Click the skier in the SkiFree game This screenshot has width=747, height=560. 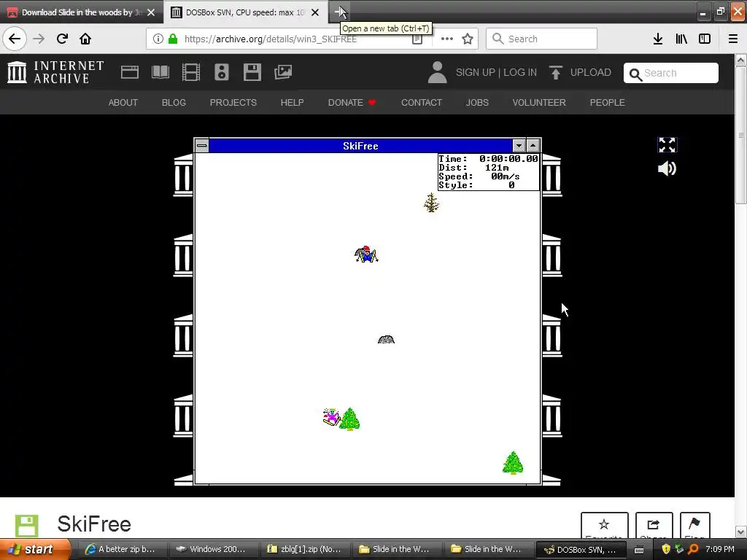(x=366, y=254)
